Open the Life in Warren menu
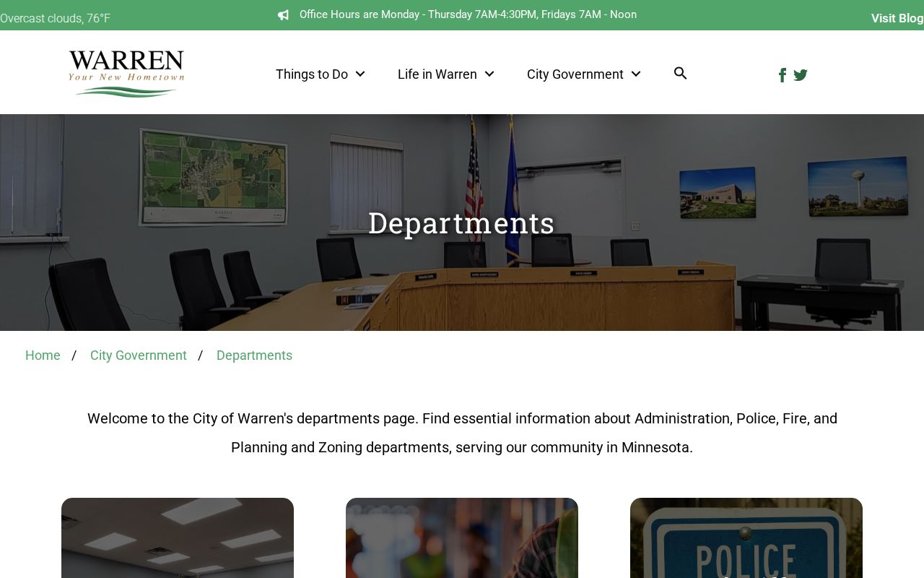924x578 pixels. [x=437, y=74]
